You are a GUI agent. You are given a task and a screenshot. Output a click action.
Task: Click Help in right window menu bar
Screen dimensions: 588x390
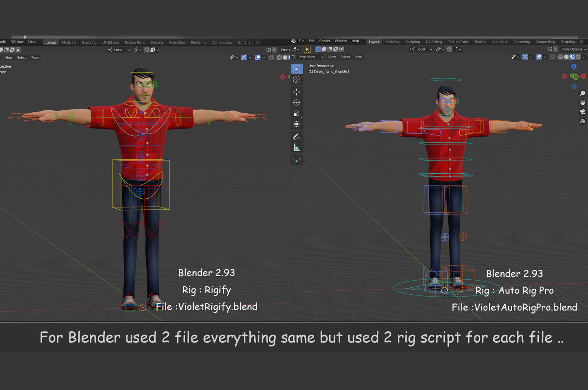[355, 41]
